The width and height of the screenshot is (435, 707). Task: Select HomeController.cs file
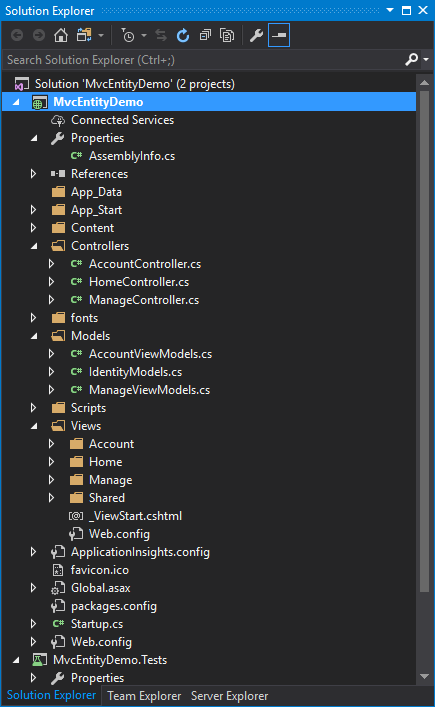pos(139,282)
